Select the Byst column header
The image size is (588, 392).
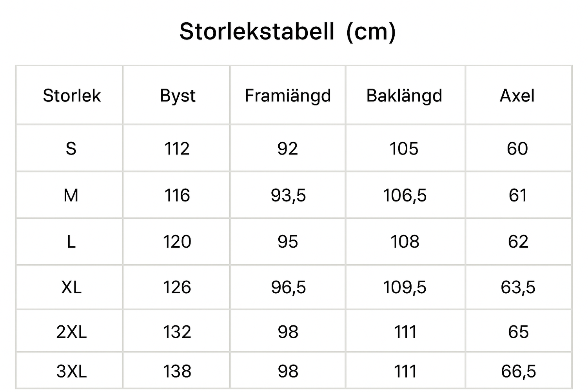(178, 96)
